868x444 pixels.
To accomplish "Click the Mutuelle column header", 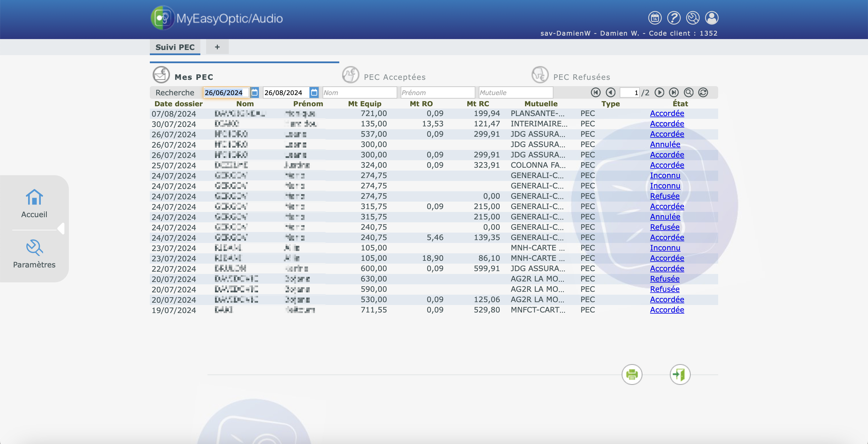I will coord(541,104).
